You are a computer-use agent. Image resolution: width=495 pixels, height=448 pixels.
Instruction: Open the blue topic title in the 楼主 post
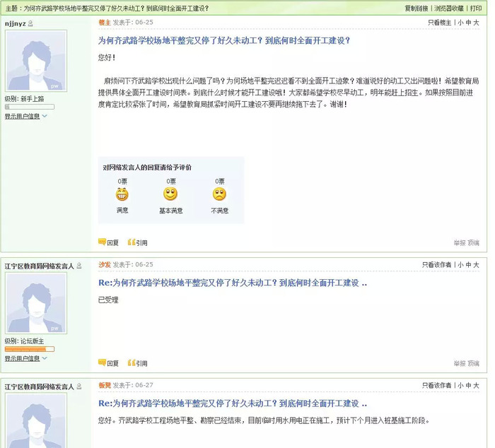(x=224, y=40)
